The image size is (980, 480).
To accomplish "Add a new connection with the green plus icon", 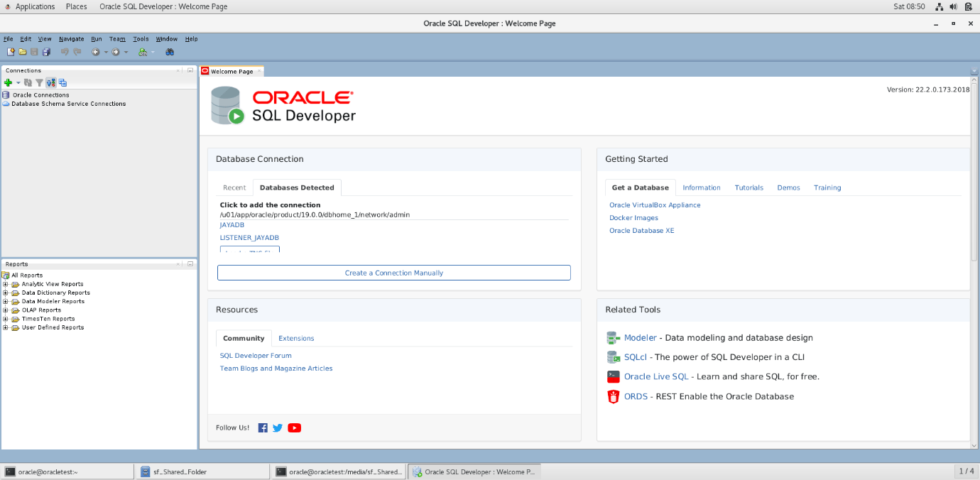I will 9,82.
